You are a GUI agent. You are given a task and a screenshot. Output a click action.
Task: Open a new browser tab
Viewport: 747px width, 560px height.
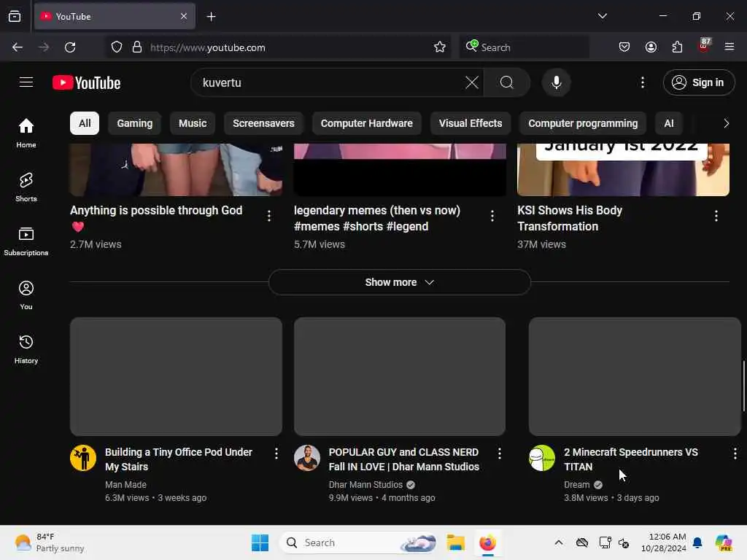point(211,17)
